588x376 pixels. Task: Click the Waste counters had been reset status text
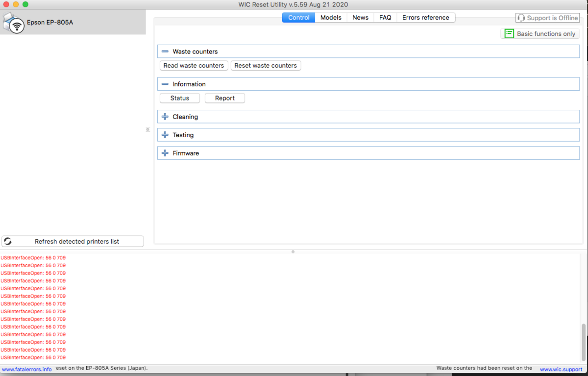(484, 368)
